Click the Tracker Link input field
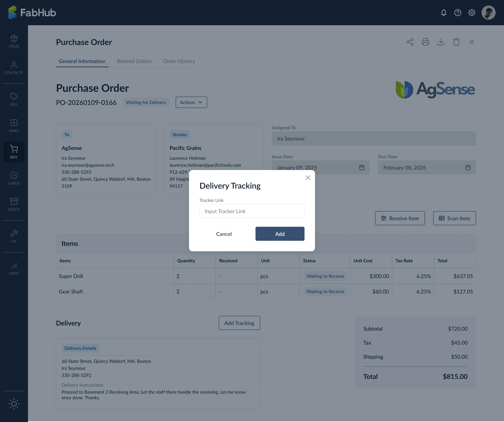 coord(252,211)
